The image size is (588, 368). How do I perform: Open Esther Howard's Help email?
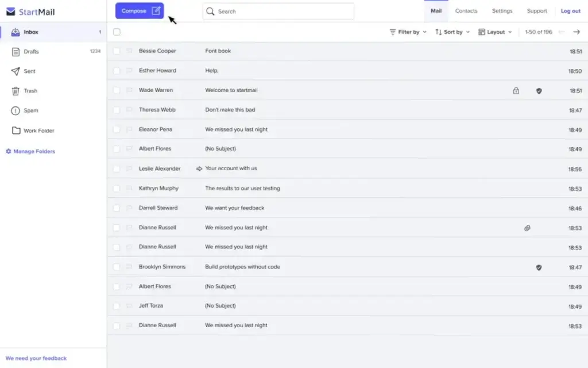(x=347, y=70)
